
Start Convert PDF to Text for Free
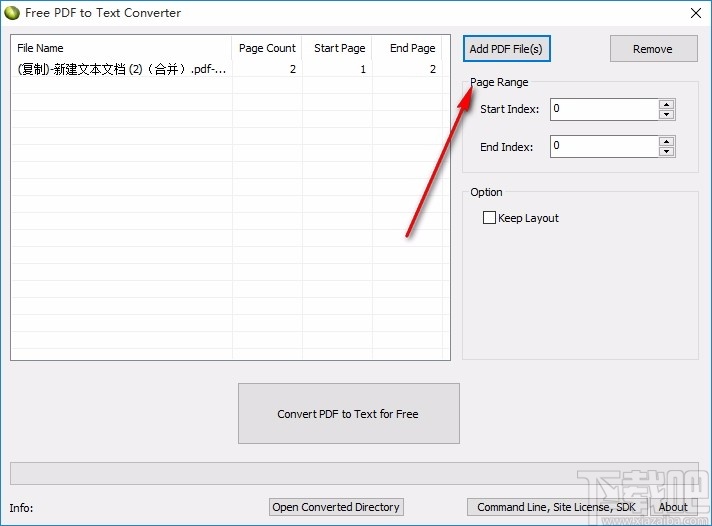pos(349,413)
